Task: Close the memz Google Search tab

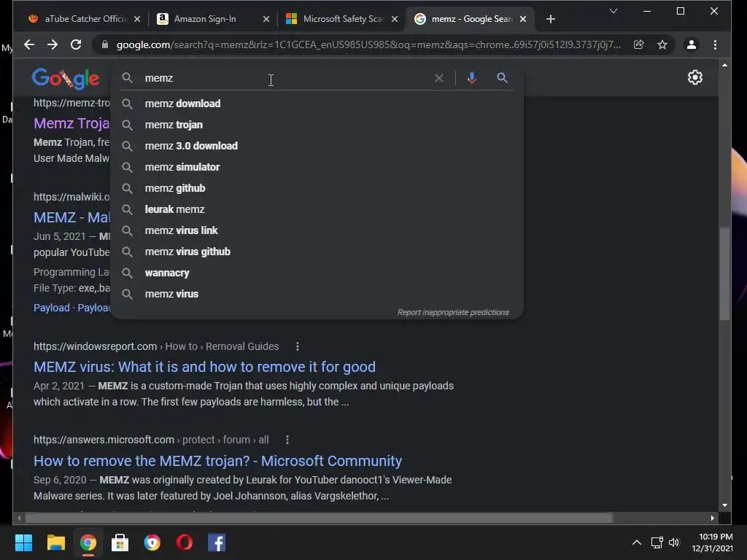Action: 523,19
